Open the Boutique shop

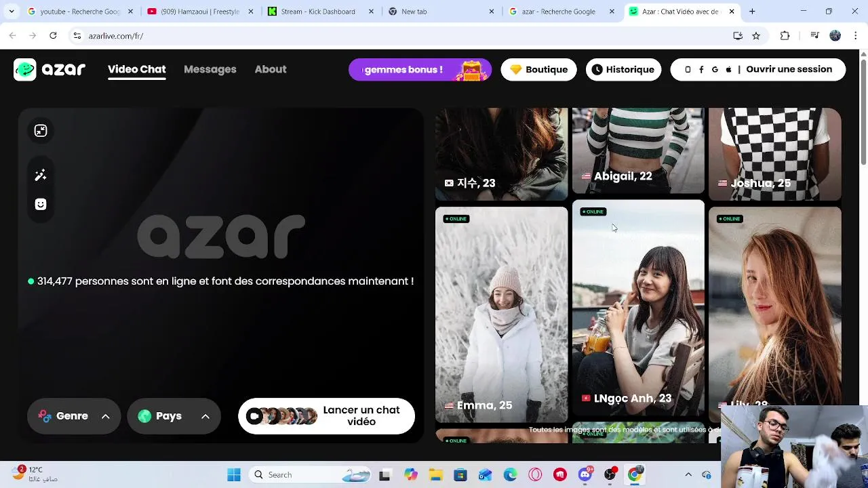[x=538, y=69]
